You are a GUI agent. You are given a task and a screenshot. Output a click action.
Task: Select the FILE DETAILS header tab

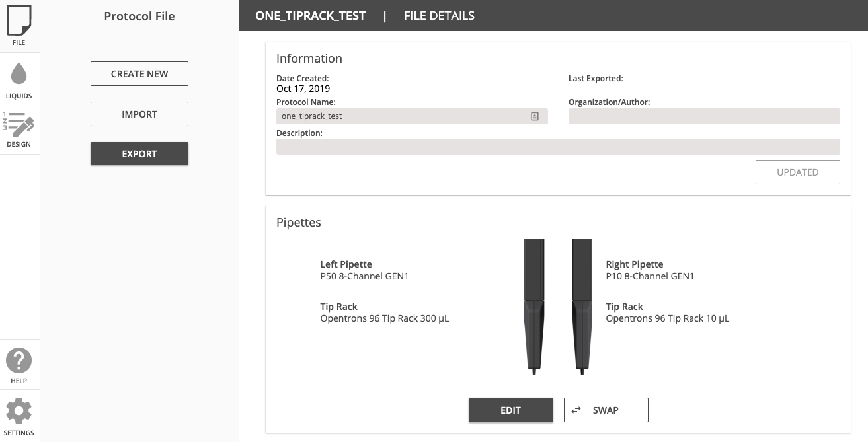[439, 16]
